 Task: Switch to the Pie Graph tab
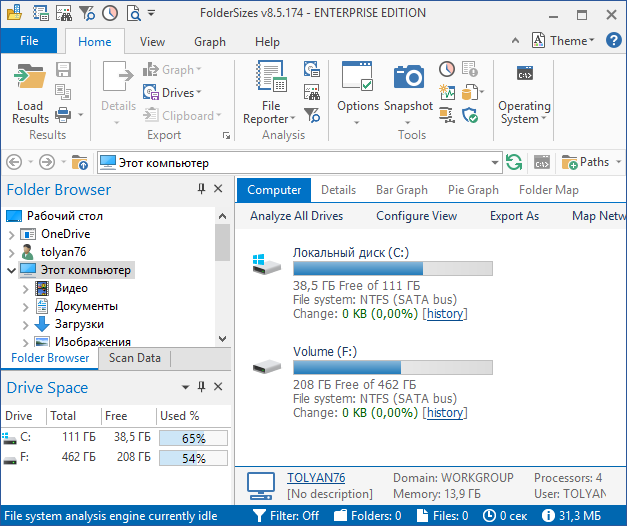coord(473,189)
